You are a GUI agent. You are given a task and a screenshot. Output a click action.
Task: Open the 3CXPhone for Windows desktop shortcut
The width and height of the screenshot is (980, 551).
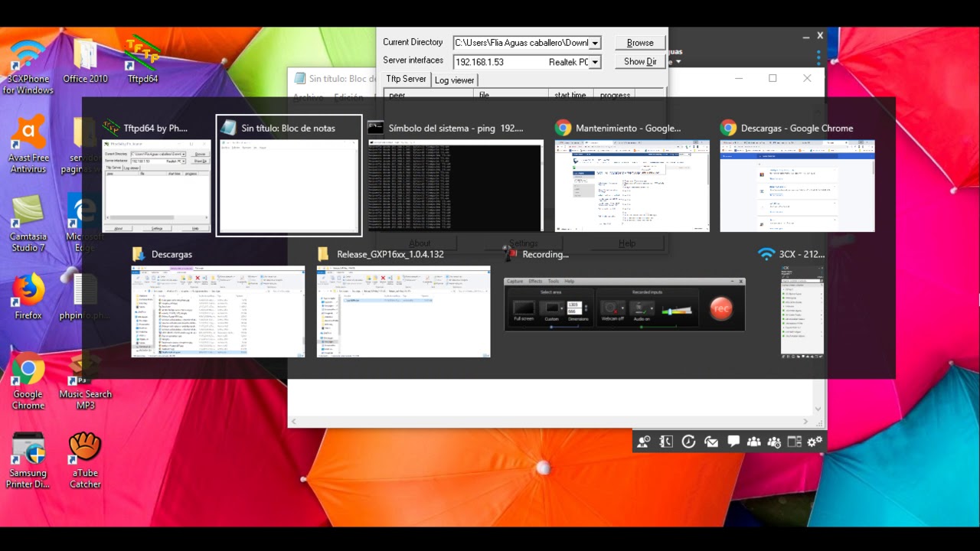click(28, 66)
